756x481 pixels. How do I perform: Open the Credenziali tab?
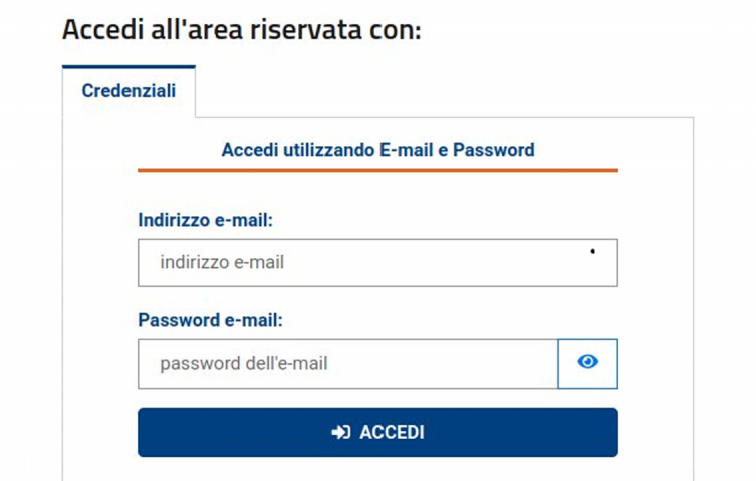[x=129, y=91]
